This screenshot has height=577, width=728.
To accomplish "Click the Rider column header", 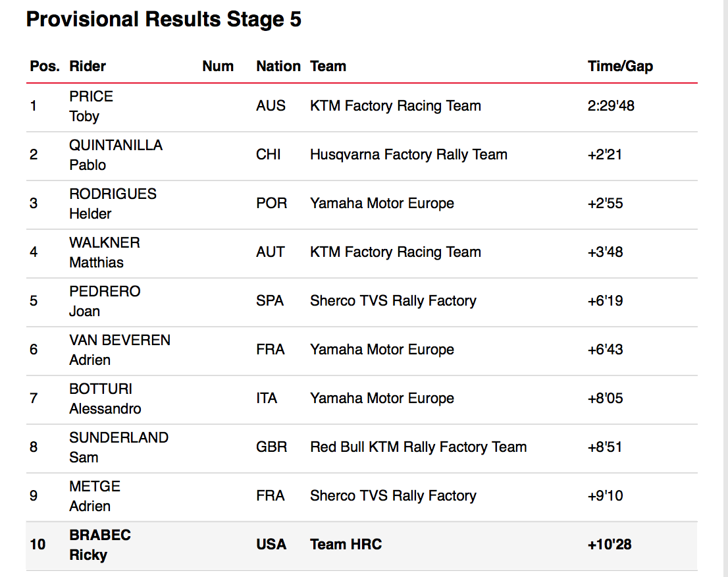I will (x=88, y=67).
